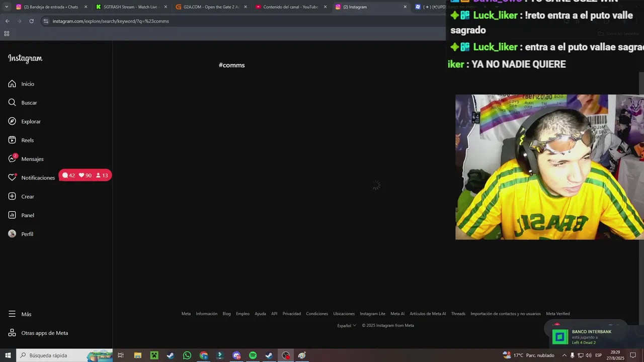Open the Más hamburger menu

click(20, 314)
